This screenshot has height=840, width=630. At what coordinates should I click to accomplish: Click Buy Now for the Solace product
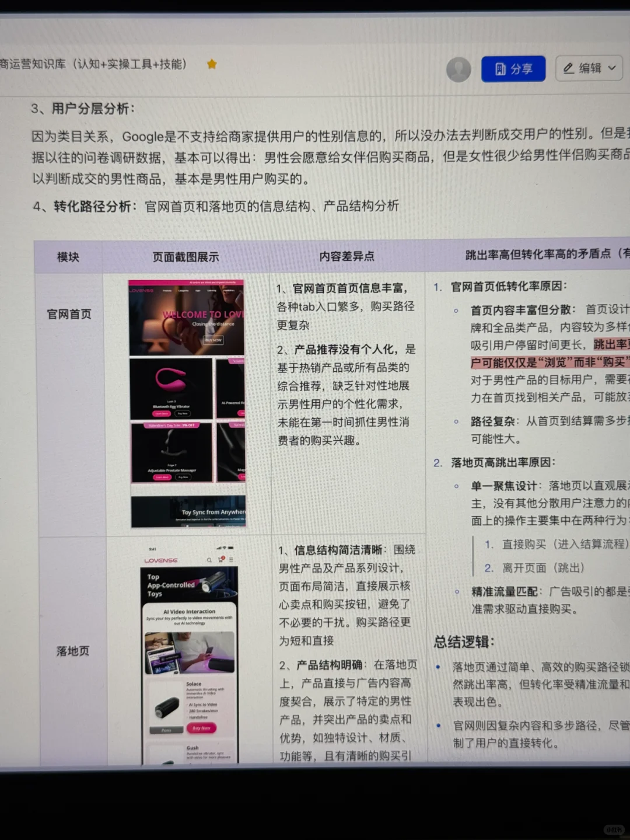point(202,728)
